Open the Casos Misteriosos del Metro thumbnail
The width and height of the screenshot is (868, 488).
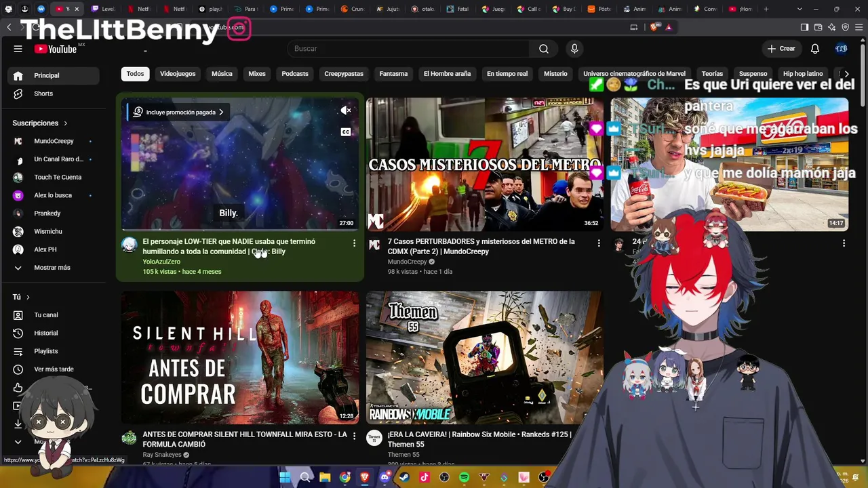(x=484, y=164)
